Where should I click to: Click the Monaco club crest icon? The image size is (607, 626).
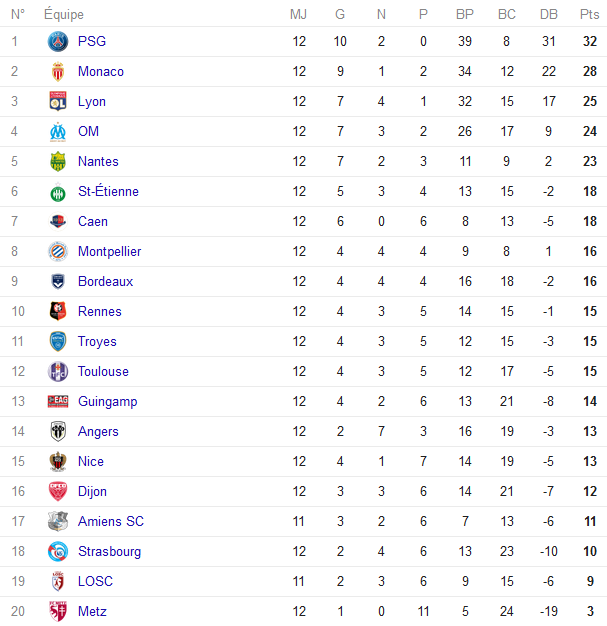coord(58,71)
